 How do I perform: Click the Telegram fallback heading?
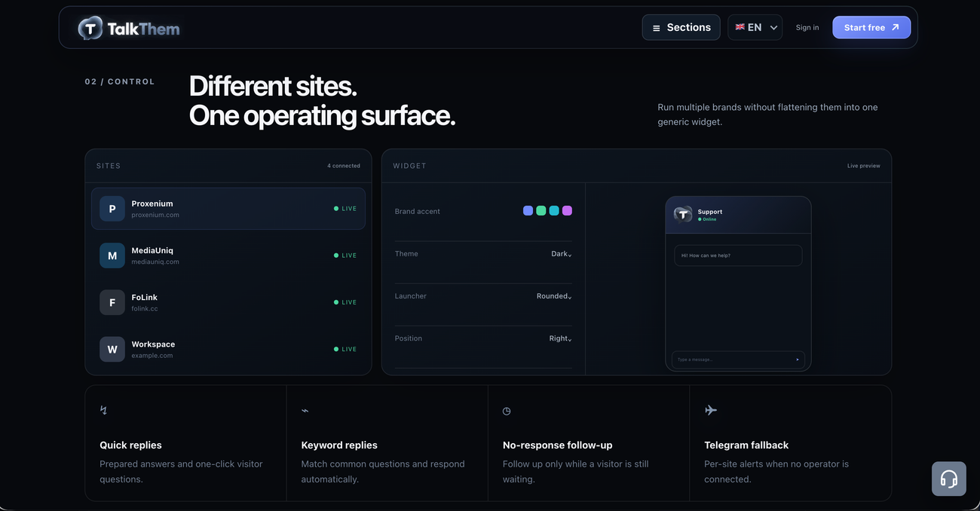click(746, 445)
